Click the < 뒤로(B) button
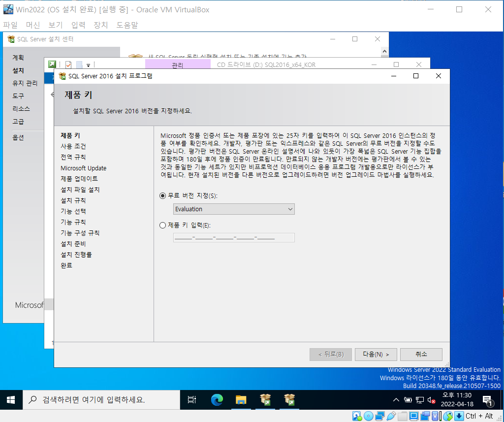 pos(331,355)
